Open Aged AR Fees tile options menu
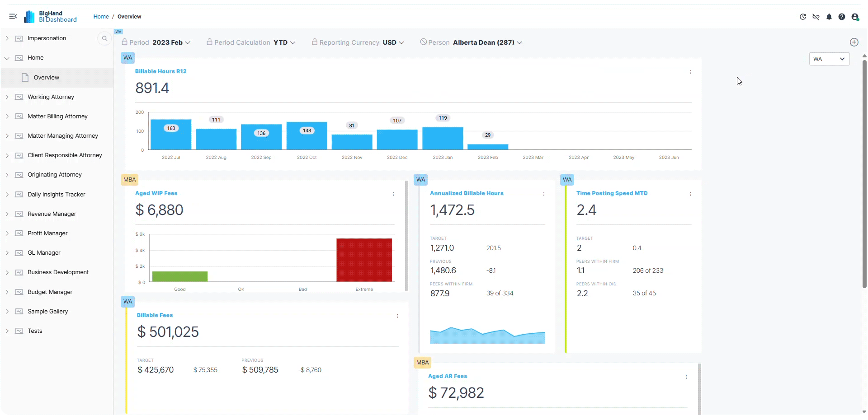 686,377
